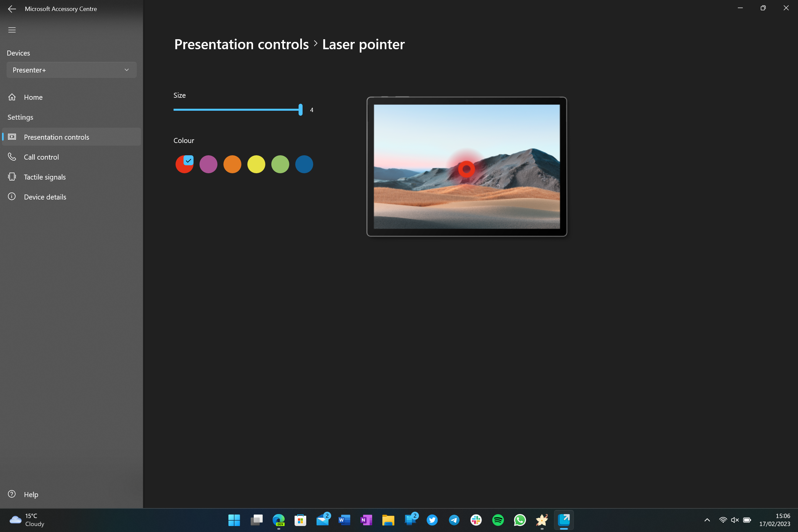Select the purple laser colour

[208, 164]
